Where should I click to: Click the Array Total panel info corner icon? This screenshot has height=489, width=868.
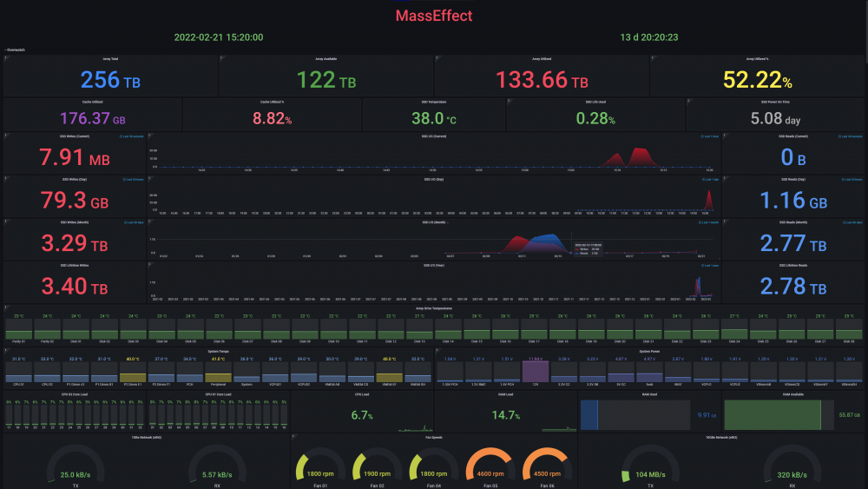tap(6, 57)
